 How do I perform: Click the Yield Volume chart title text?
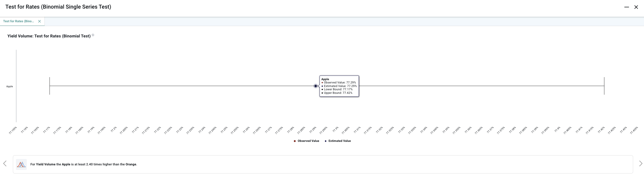click(49, 36)
